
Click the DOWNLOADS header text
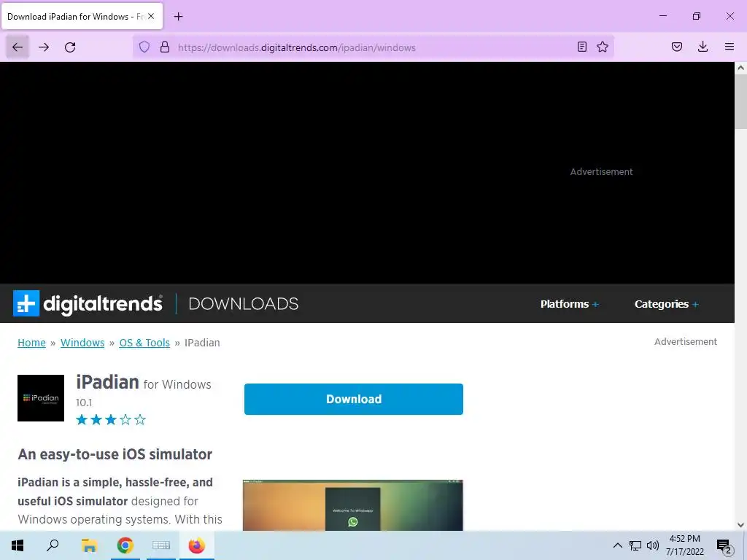[x=244, y=304]
